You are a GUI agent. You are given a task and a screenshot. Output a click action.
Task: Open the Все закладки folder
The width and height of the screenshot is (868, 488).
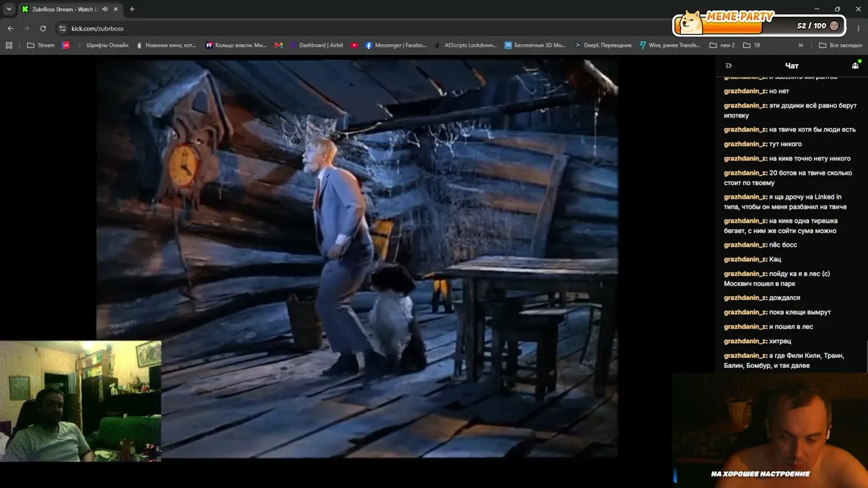coord(841,45)
